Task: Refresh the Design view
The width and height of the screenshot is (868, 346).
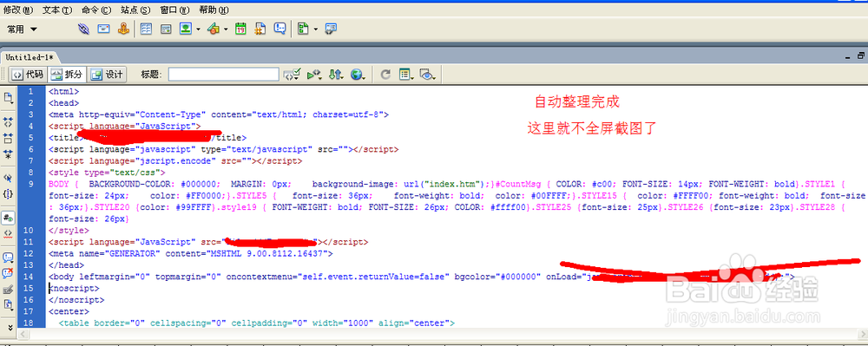Action: [x=386, y=75]
